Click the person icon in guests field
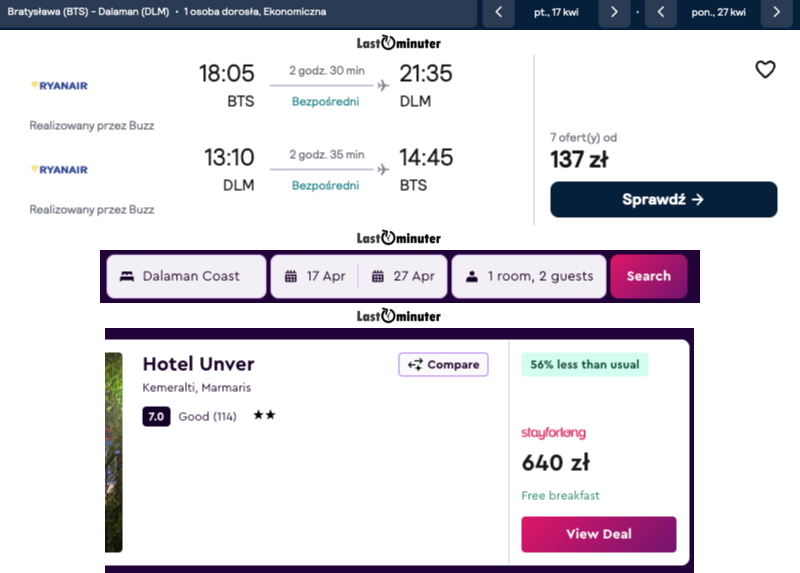The width and height of the screenshot is (800, 573). [x=472, y=276]
